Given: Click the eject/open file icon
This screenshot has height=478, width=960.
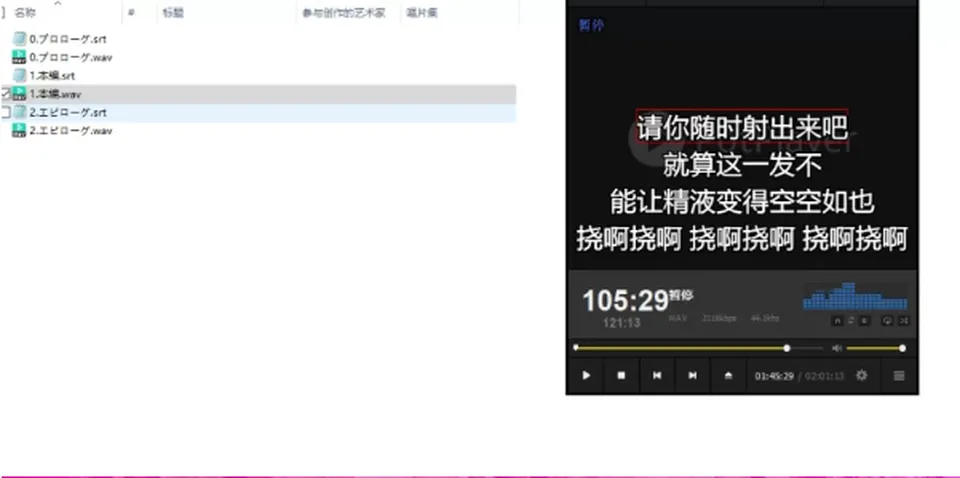Looking at the screenshot, I should (728, 376).
